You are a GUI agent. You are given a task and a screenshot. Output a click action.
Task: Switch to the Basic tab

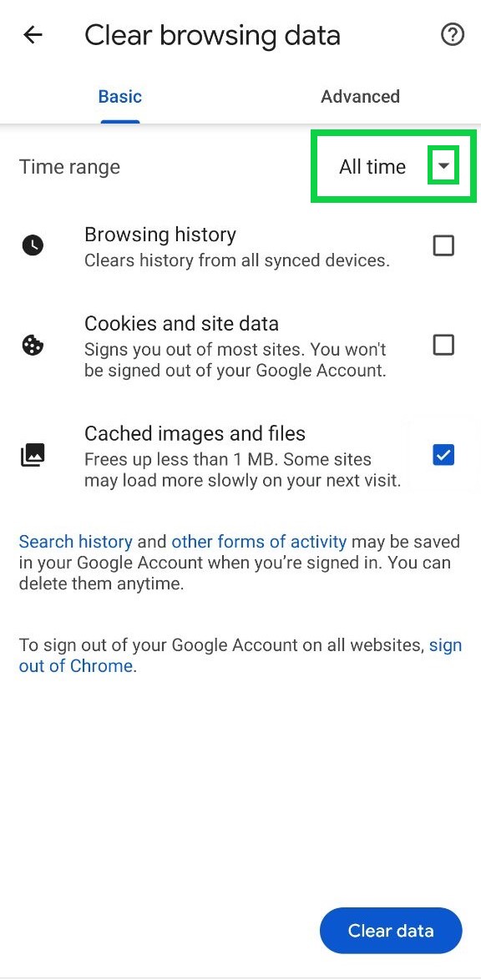[x=120, y=97]
